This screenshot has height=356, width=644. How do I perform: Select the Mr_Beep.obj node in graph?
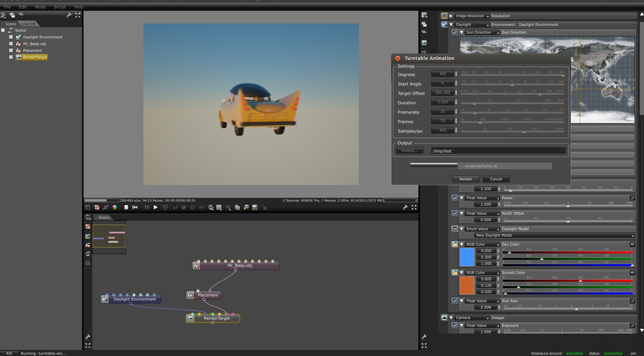click(x=236, y=265)
